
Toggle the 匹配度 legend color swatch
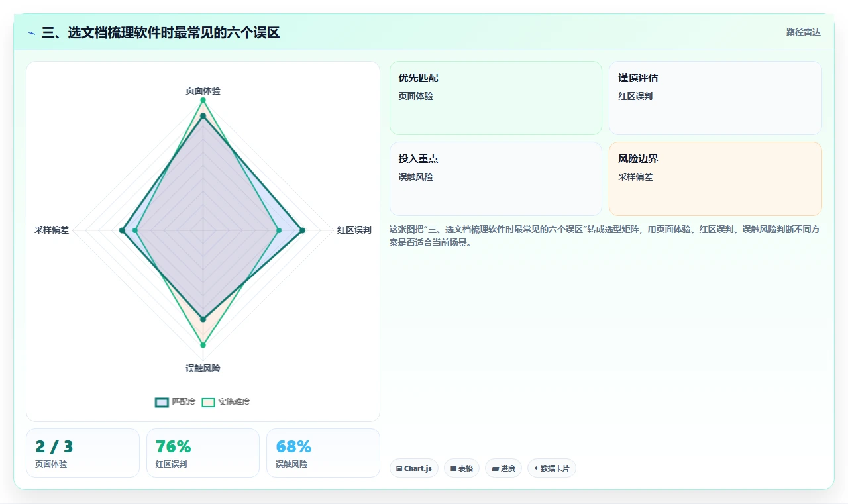162,402
